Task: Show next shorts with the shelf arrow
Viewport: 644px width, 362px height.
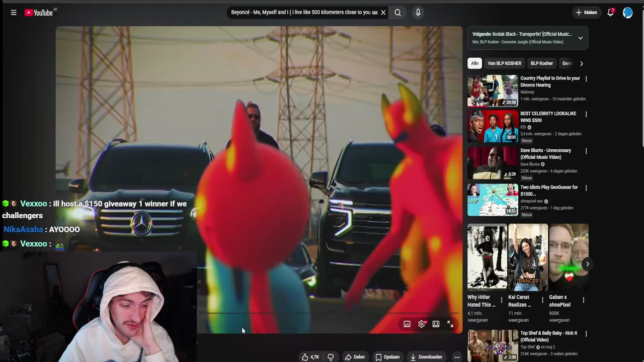Action: tap(587, 264)
